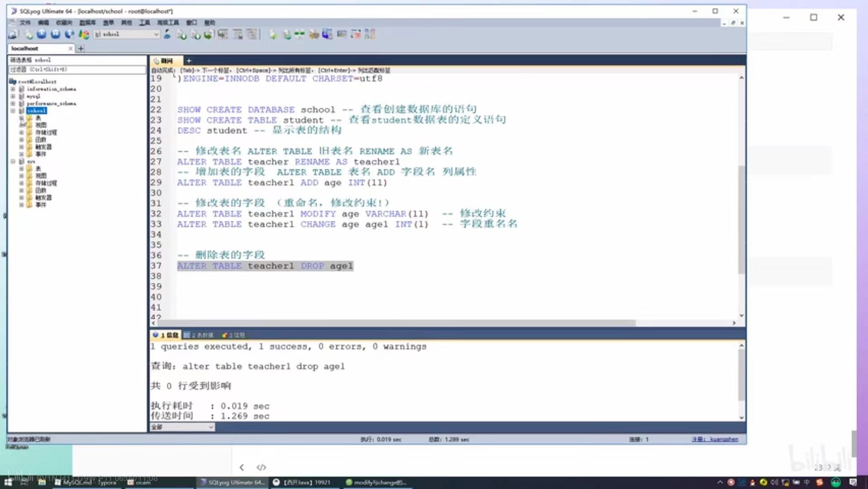Expand the performance_schema database node
Image resolution: width=868 pixels, height=489 pixels.
click(x=13, y=104)
